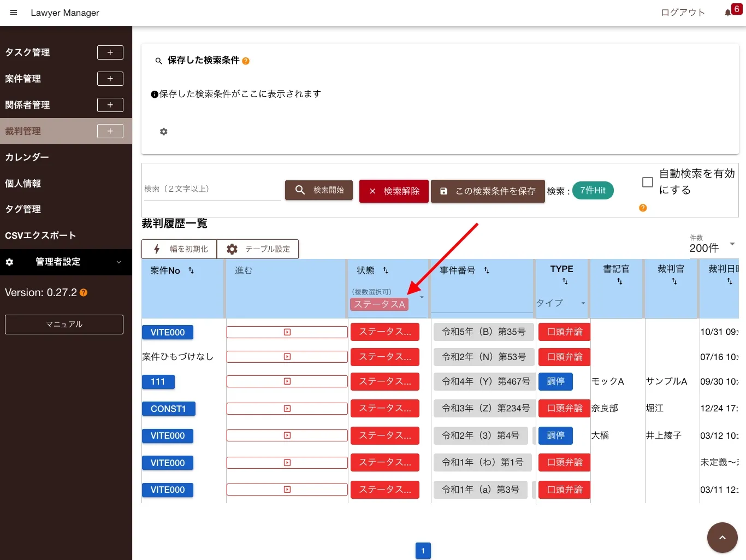Image resolution: width=746 pixels, height=560 pixels.
Task: Click the 検索解除 button
Action: coord(394,191)
